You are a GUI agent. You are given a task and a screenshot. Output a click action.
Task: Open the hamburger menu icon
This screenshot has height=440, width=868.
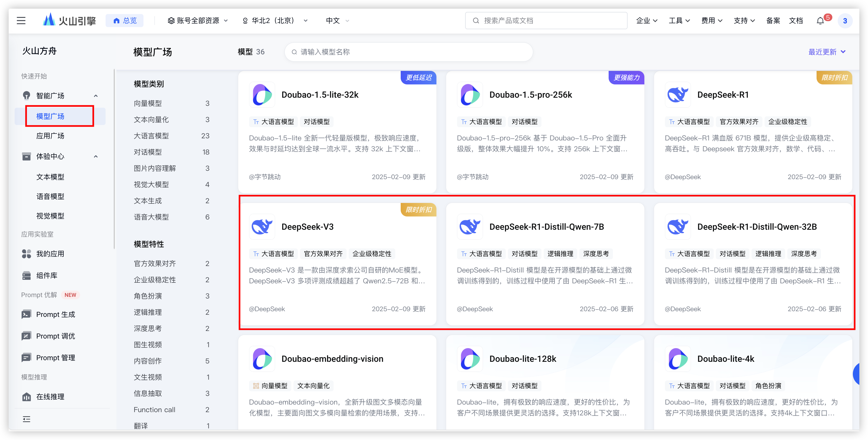(21, 21)
